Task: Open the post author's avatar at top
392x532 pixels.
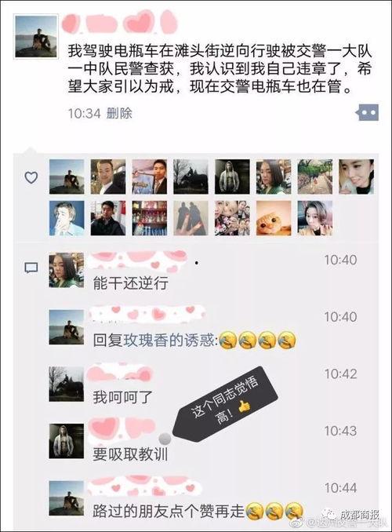Action: click(x=35, y=36)
